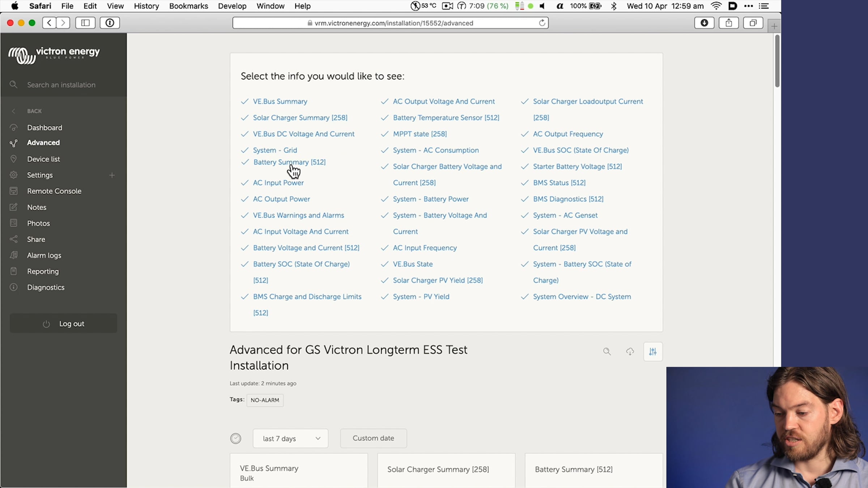868x488 pixels.
Task: Toggle MPPT state [258] widget
Action: click(x=420, y=134)
